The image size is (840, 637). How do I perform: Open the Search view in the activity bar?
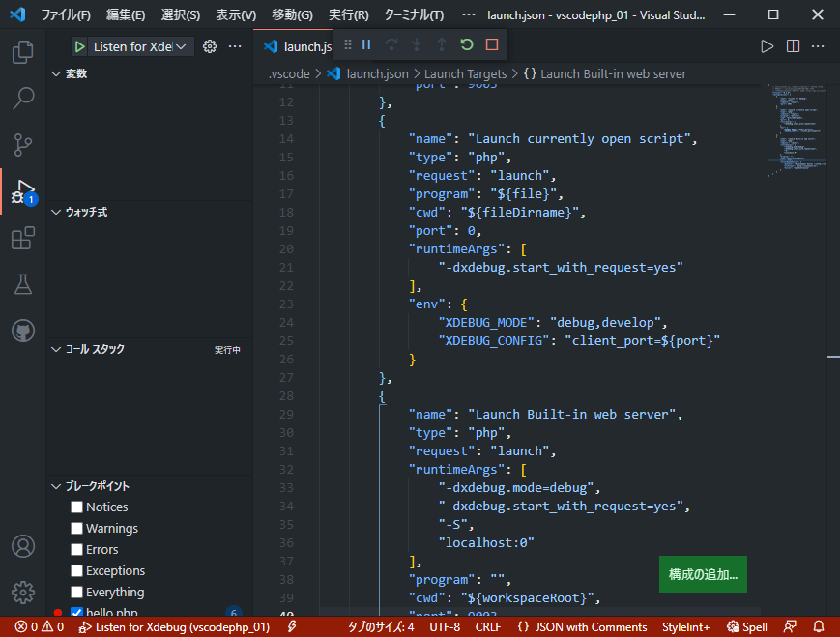(x=22, y=98)
